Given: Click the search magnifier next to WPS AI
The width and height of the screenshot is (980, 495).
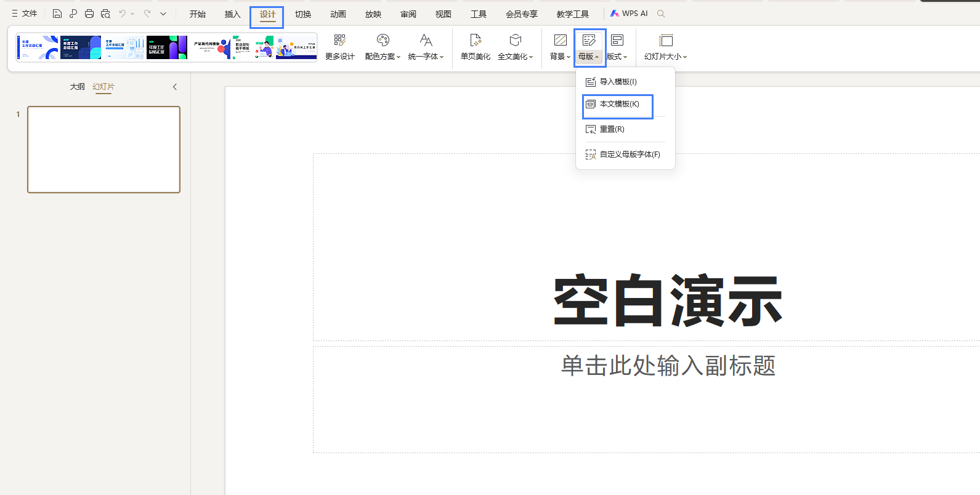Looking at the screenshot, I should 661,14.
